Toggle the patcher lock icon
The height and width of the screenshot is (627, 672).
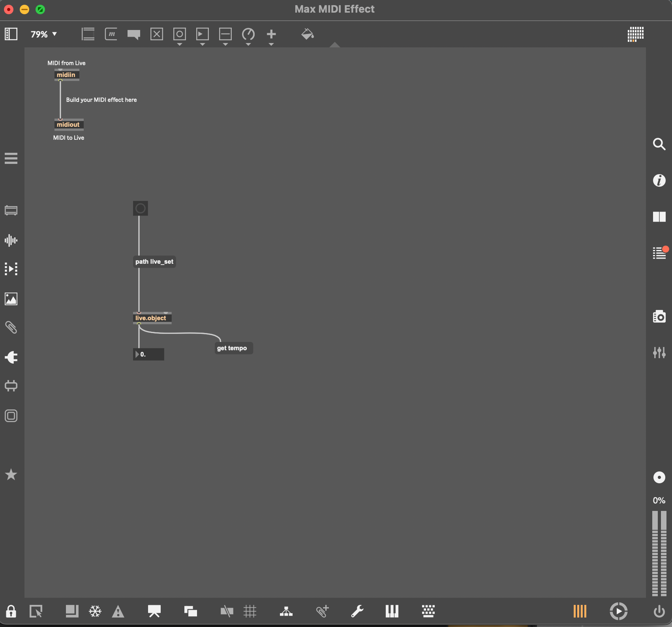[11, 611]
